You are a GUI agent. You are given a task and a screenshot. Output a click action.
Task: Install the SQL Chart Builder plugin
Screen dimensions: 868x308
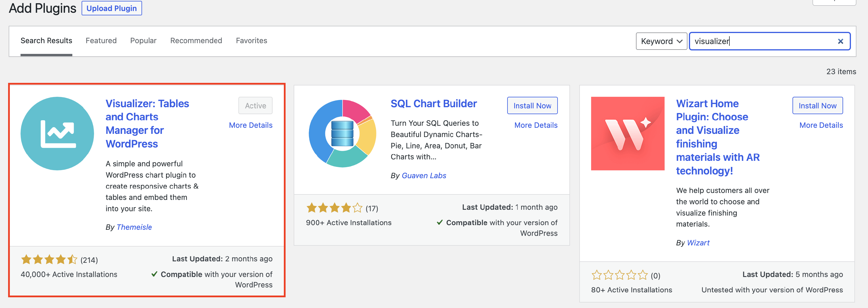point(532,105)
